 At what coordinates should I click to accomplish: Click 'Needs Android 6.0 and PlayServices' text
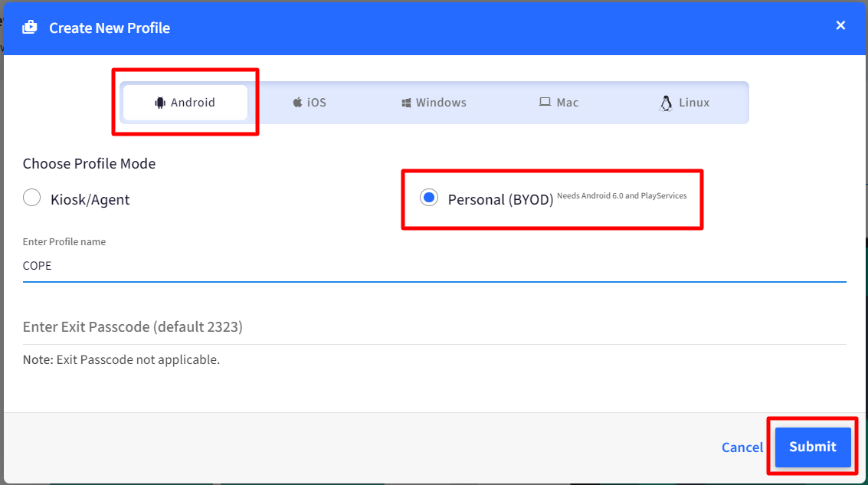[621, 196]
